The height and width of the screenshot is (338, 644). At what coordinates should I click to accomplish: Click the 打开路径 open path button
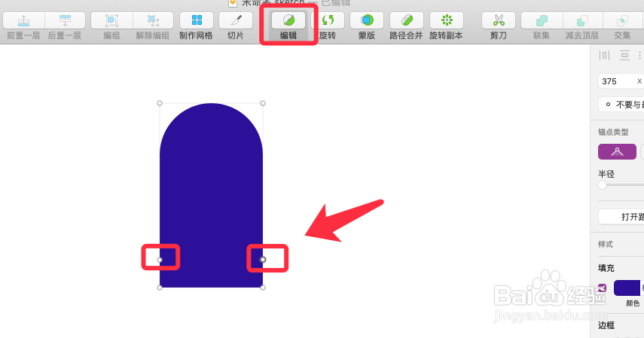621,217
